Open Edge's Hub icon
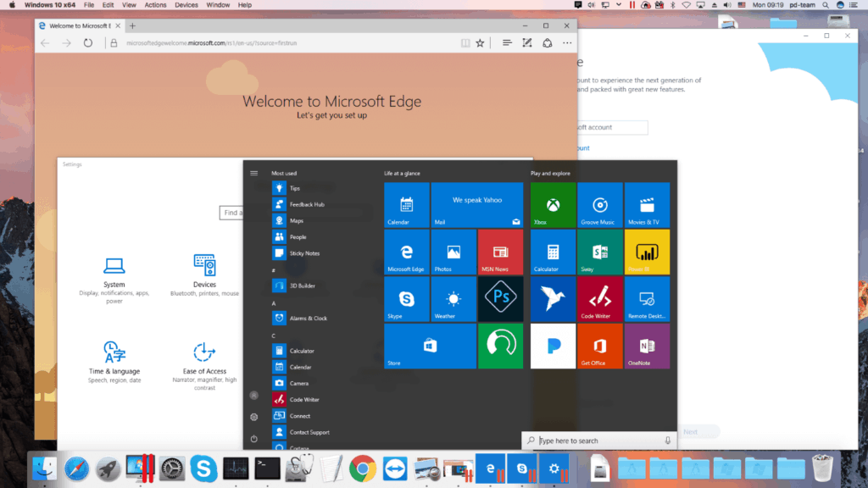 pos(505,42)
